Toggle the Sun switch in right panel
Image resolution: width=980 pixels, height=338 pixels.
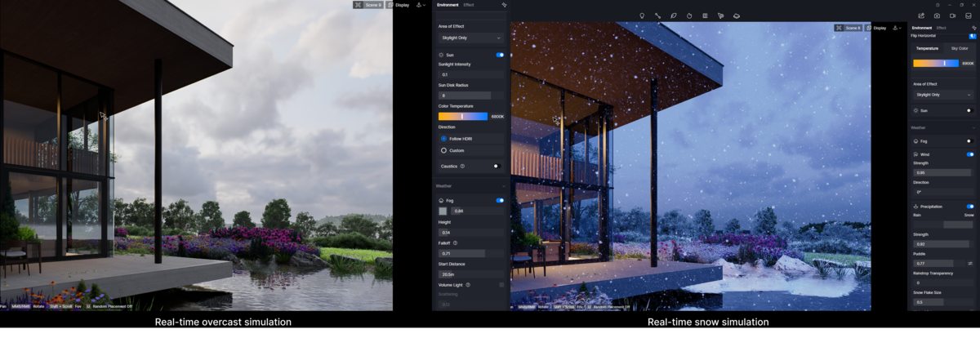tap(970, 110)
